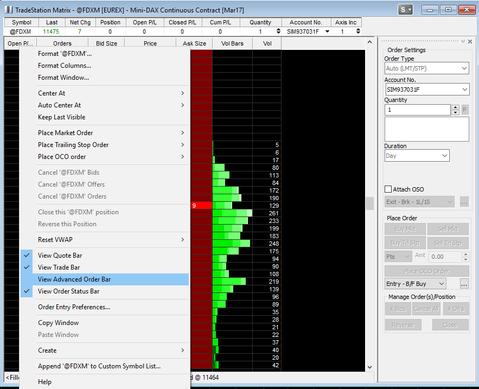Click the Buy Mkt button

(405, 229)
